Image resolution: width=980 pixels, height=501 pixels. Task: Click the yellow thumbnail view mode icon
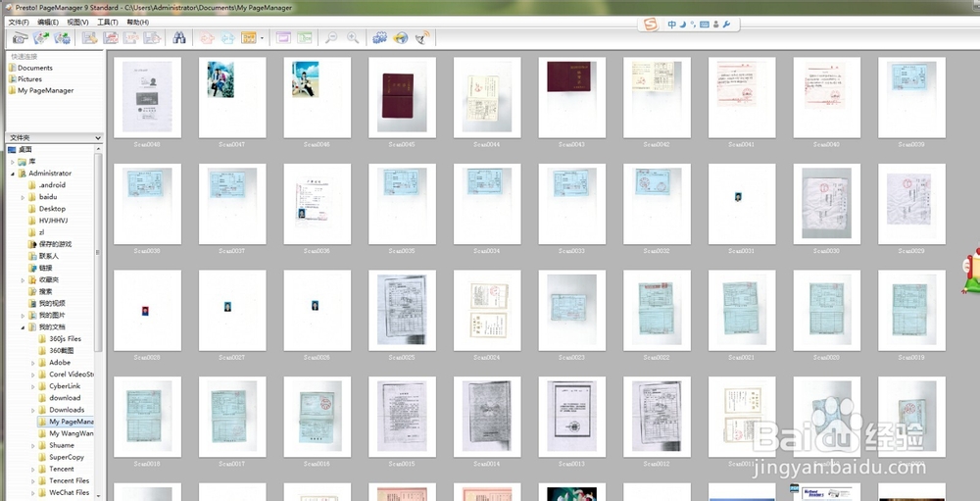point(249,38)
